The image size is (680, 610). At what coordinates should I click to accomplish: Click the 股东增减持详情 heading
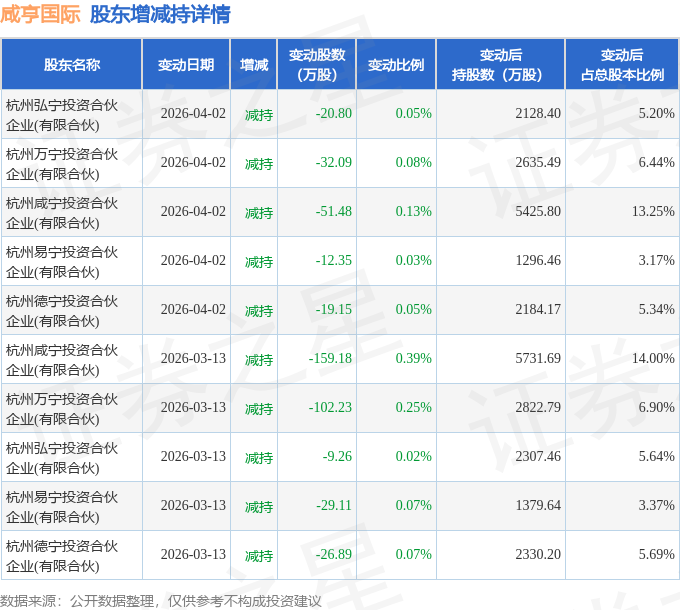[160, 14]
